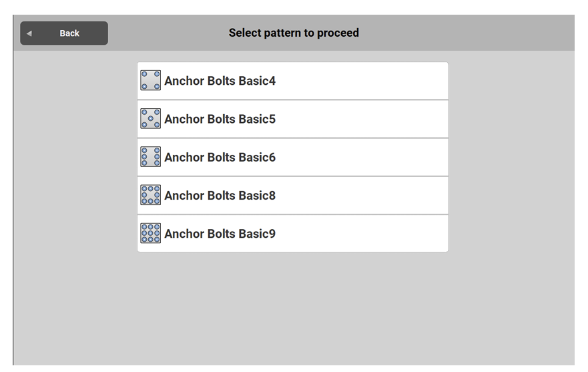Choose the "Anchor Bolts Basic5" text

coord(220,120)
